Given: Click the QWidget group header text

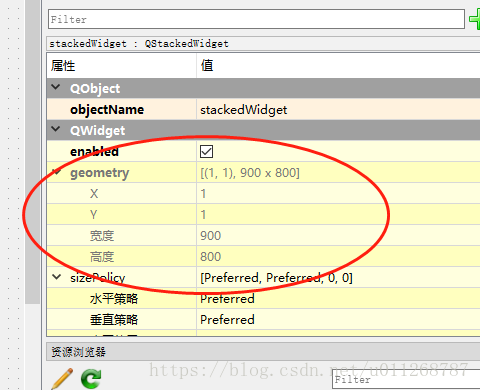Looking at the screenshot, I should point(98,131).
